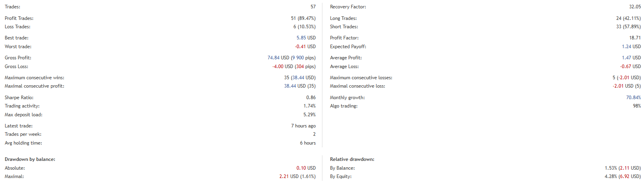Click the Monthly growth value 70.84%
This screenshot has height=184, width=644.
633,98
